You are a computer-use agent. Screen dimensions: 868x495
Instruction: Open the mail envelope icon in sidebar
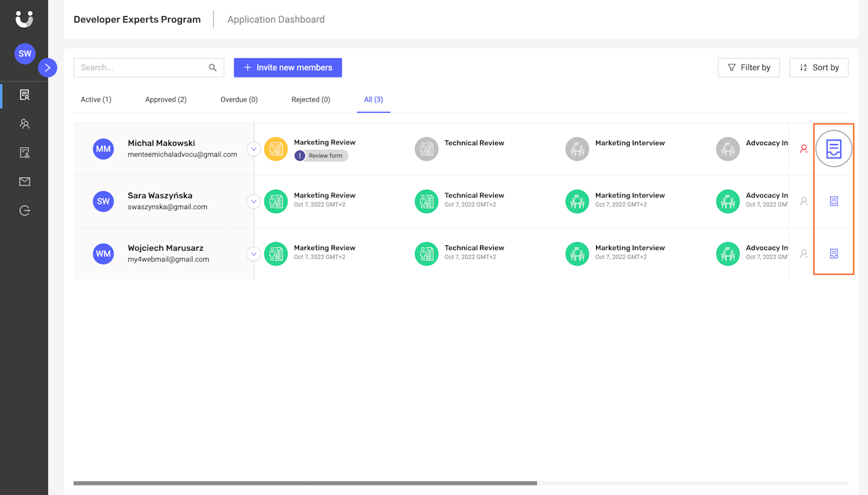coord(24,182)
